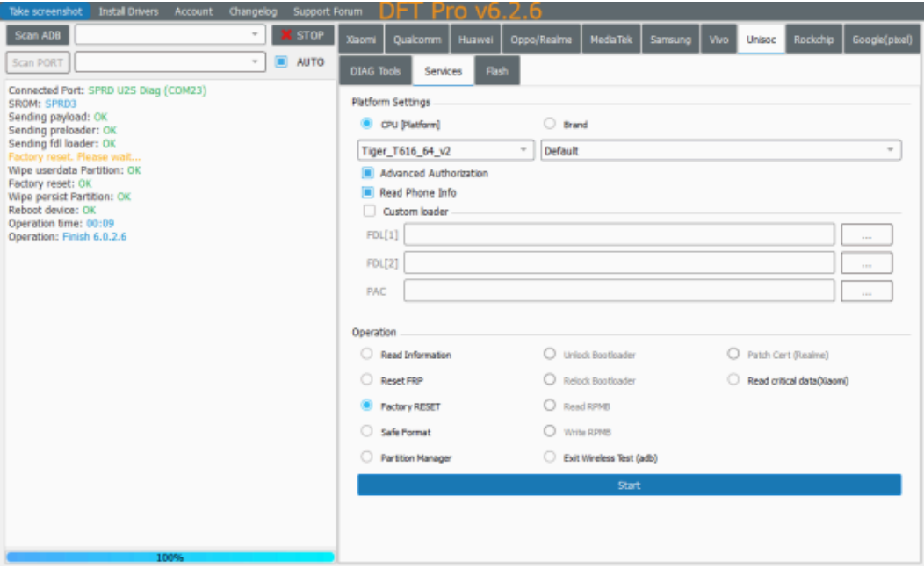Switch to the Vivo tab
Image resolution: width=924 pixels, height=568 pixels.
719,40
